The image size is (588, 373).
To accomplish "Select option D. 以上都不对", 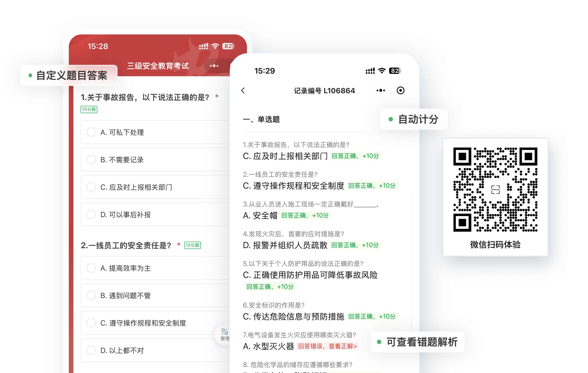I will pyautogui.click(x=155, y=350).
